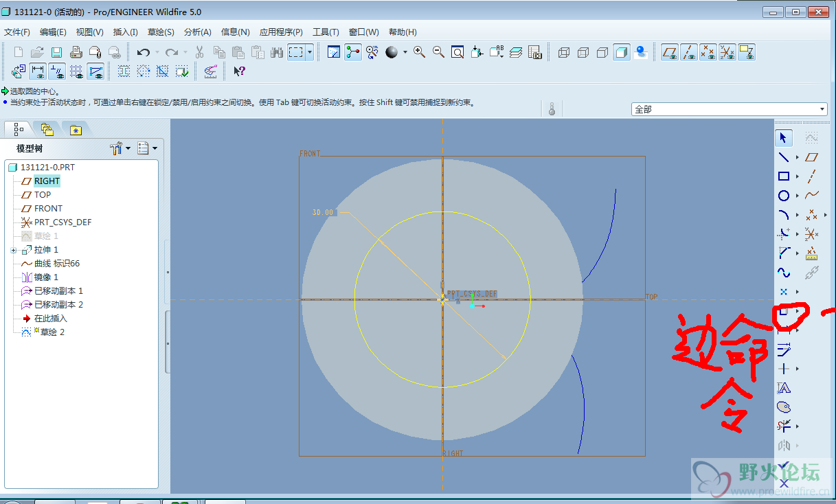This screenshot has height=504, width=836.
Task: Select the Text sketch tool
Action: click(x=784, y=388)
